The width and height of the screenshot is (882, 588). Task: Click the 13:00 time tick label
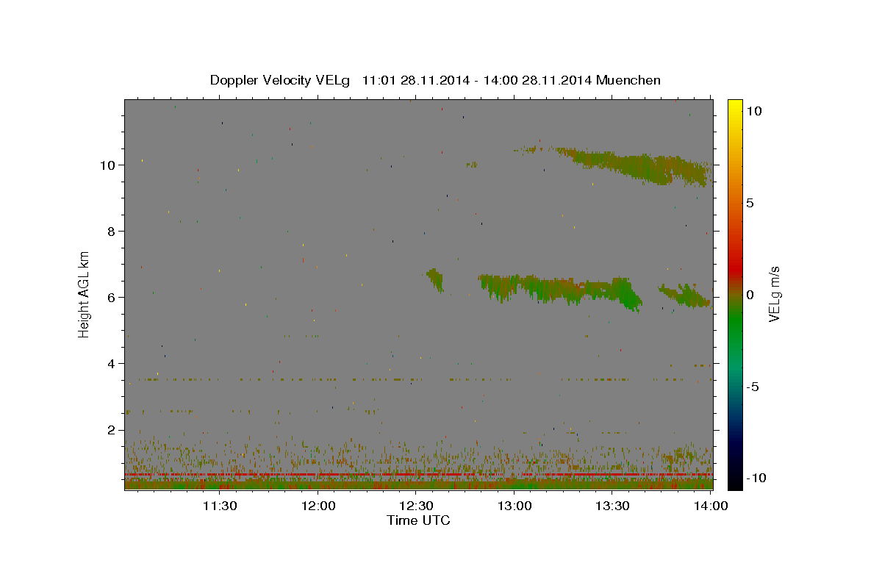pos(514,506)
